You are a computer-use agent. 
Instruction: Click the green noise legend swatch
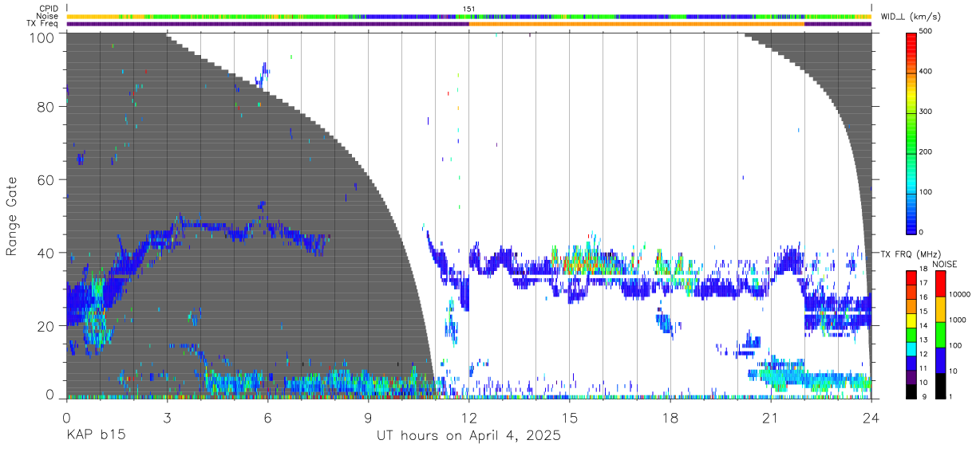coord(940,335)
